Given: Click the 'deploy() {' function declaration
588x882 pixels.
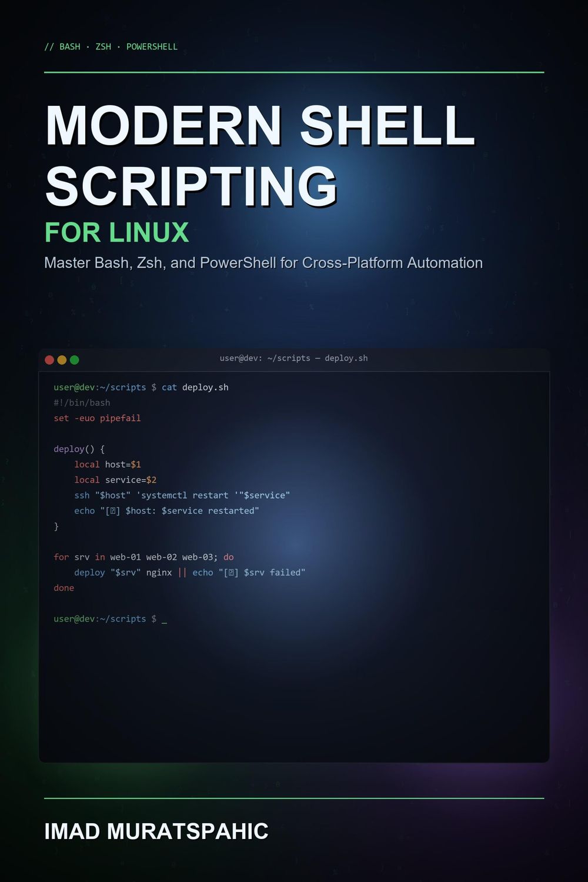Looking at the screenshot, I should click(79, 449).
